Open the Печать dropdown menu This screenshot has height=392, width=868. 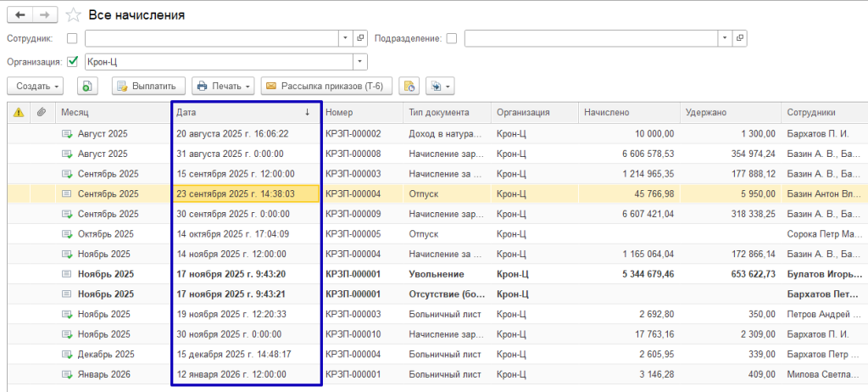tap(224, 86)
